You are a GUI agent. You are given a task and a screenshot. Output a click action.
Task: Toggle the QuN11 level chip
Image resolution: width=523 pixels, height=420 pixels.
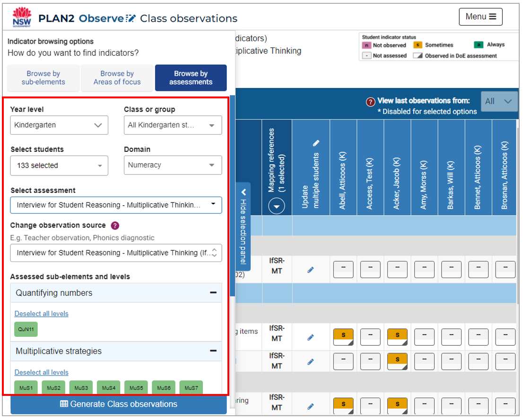(26, 329)
